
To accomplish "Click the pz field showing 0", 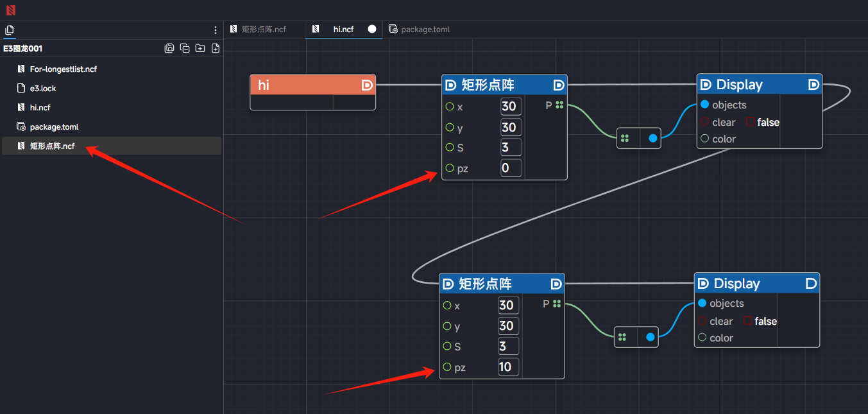I will tap(511, 168).
